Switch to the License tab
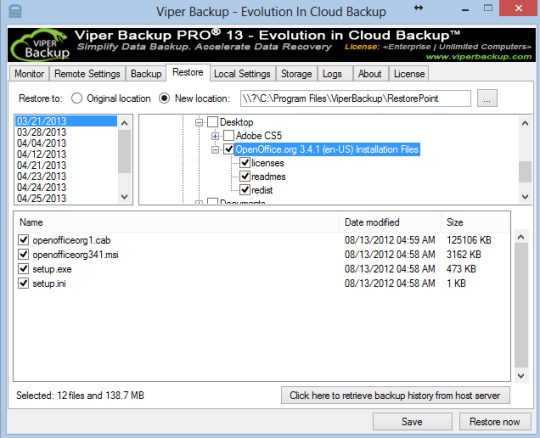This screenshot has width=540, height=438. pyautogui.click(x=409, y=74)
